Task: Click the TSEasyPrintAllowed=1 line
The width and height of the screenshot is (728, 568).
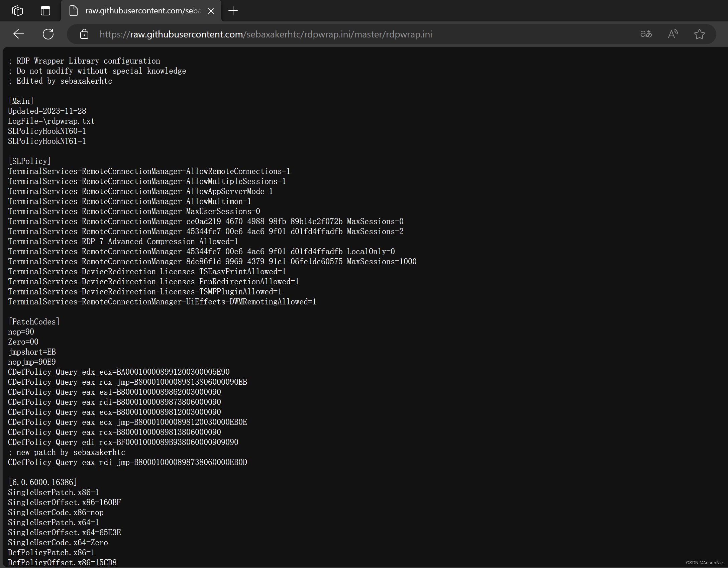Action: pyautogui.click(x=147, y=272)
